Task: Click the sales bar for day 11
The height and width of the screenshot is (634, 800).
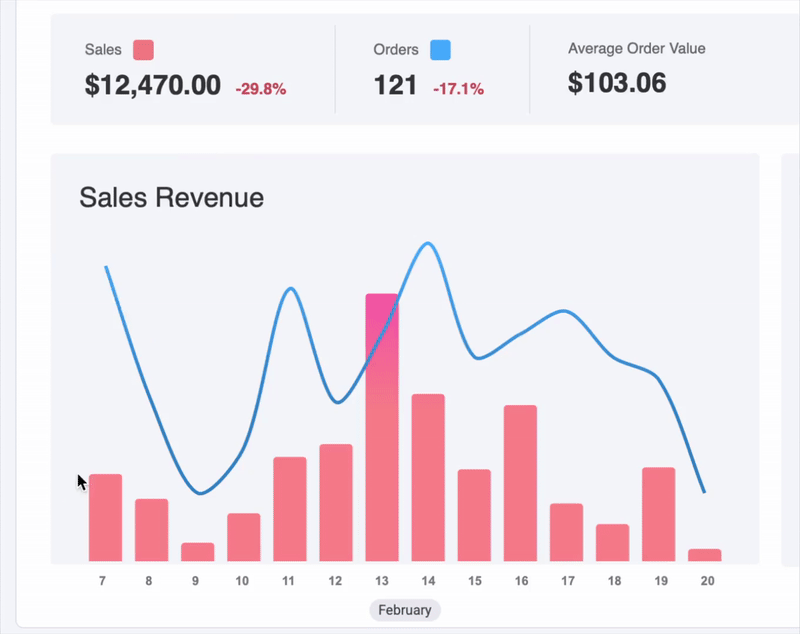Action: click(x=290, y=509)
